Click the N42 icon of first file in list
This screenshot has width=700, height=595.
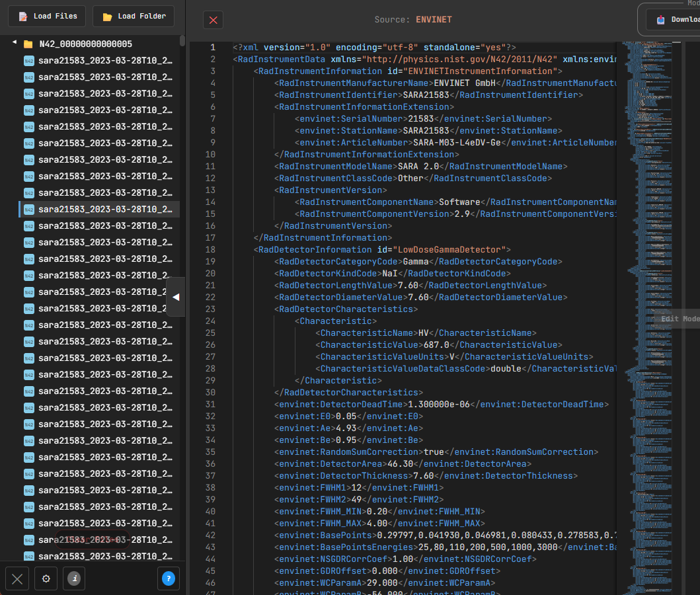coord(29,61)
